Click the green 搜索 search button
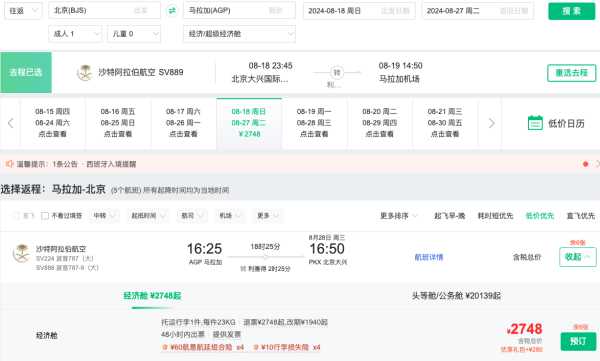The width and height of the screenshot is (600, 361). click(572, 11)
